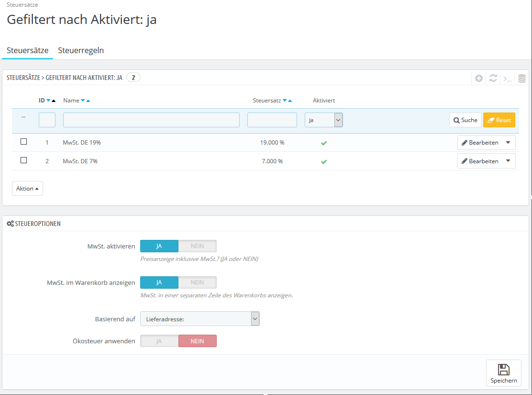Click the Suche filter button

pyautogui.click(x=465, y=120)
